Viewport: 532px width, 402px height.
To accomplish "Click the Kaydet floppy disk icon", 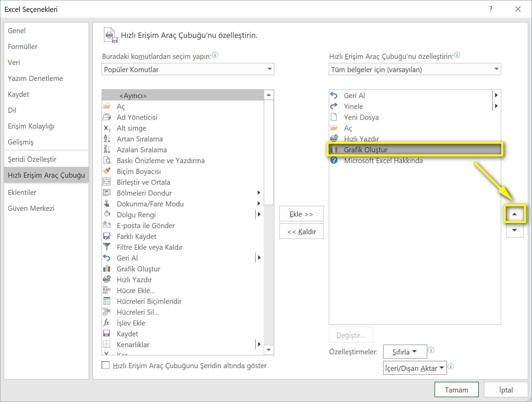I will (x=107, y=334).
